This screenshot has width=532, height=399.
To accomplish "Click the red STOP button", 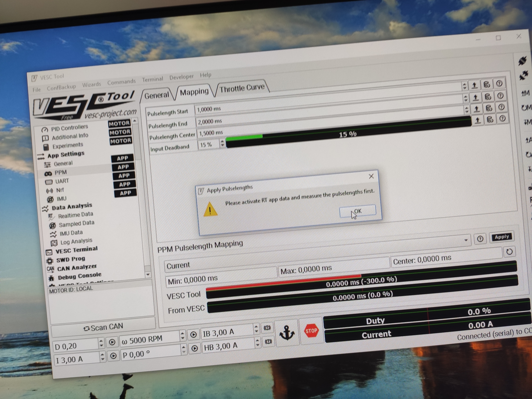I will [311, 331].
